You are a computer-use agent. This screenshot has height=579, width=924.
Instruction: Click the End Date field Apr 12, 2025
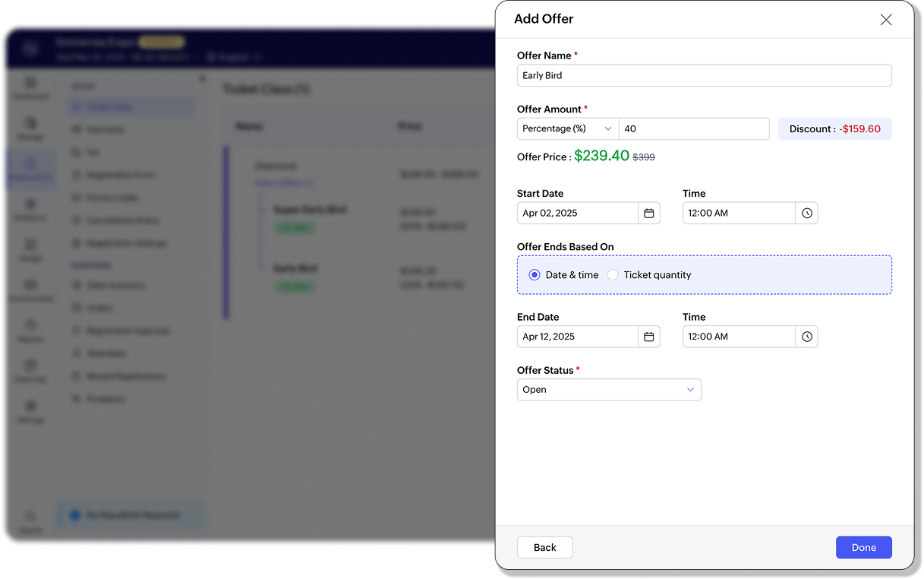pyautogui.click(x=578, y=337)
